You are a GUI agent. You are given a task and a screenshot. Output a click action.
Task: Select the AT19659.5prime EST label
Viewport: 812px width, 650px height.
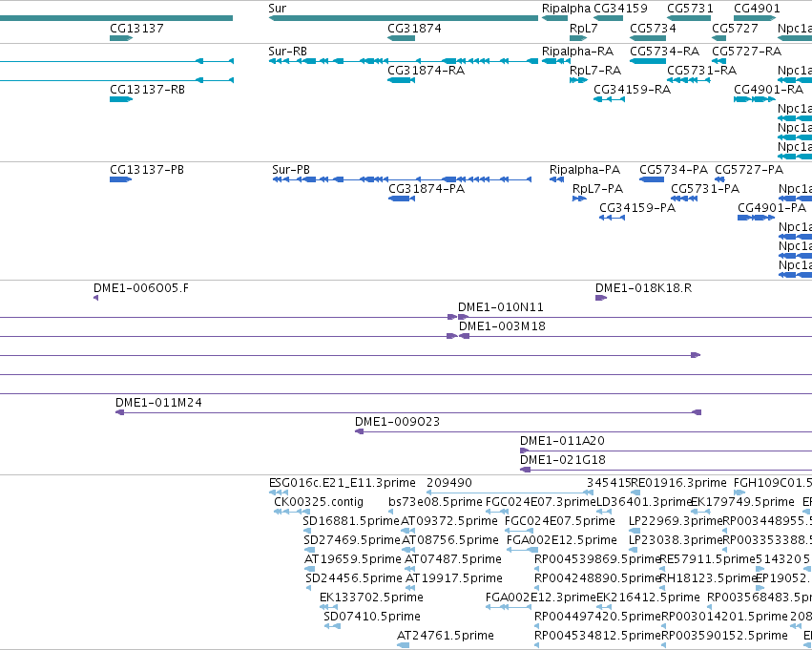[x=353, y=559]
